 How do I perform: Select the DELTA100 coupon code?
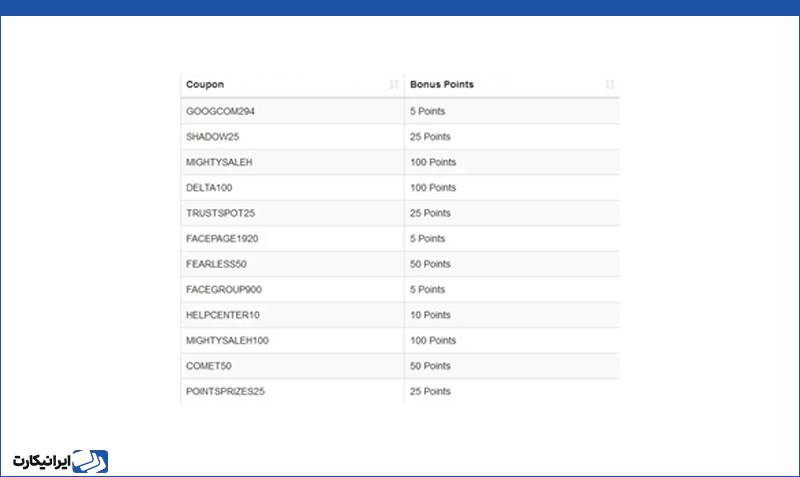click(x=209, y=188)
